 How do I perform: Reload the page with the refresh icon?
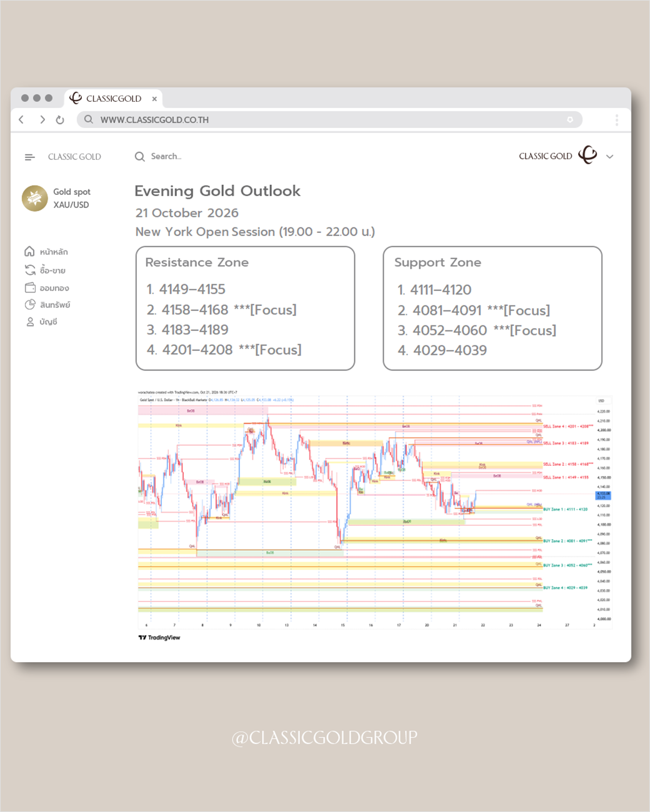click(x=60, y=119)
